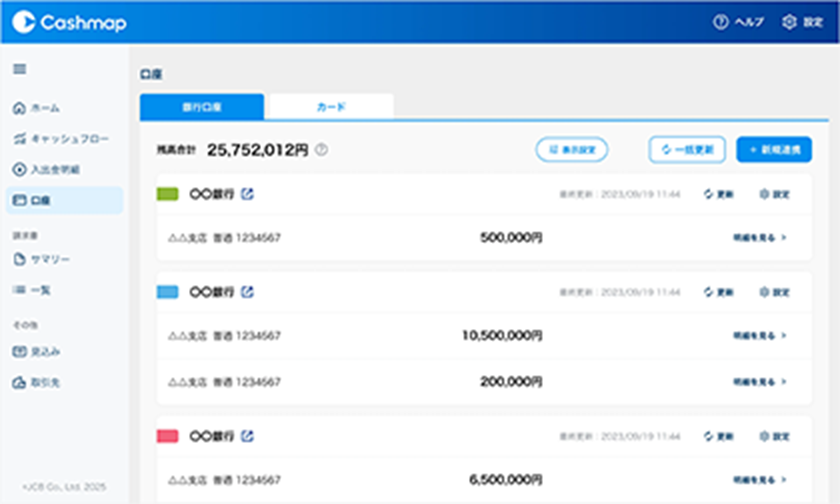Go to ホーム in the sidebar
Screen dimensions: 840x504
click(40, 108)
